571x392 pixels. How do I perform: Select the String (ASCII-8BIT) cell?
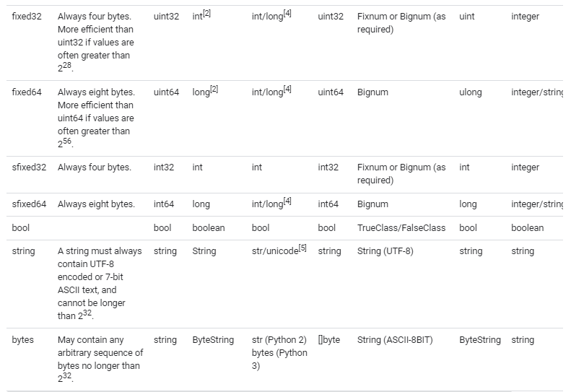pyautogui.click(x=395, y=340)
